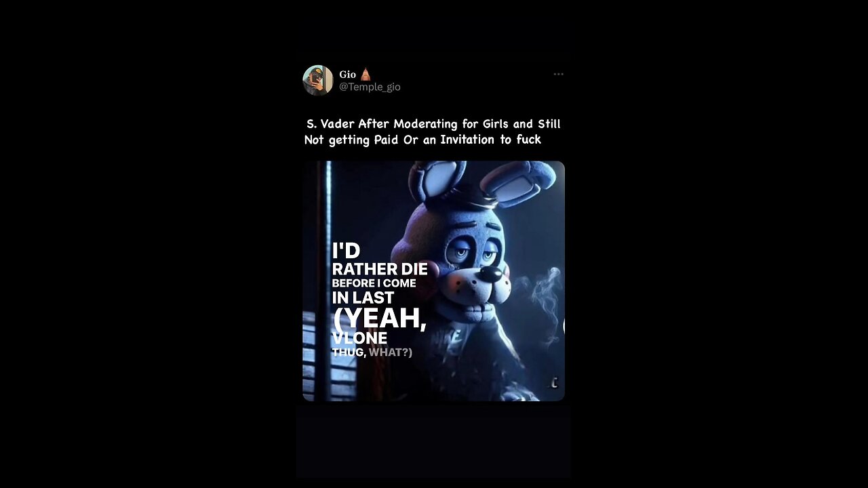Click the small watermark logo in image corner
This screenshot has height=488, width=868.
pyautogui.click(x=554, y=383)
